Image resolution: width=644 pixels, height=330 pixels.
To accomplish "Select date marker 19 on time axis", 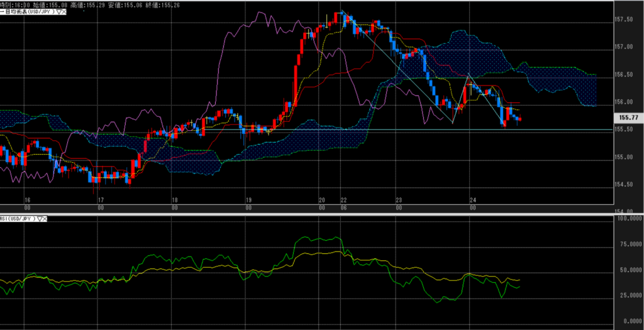I will point(248,199).
